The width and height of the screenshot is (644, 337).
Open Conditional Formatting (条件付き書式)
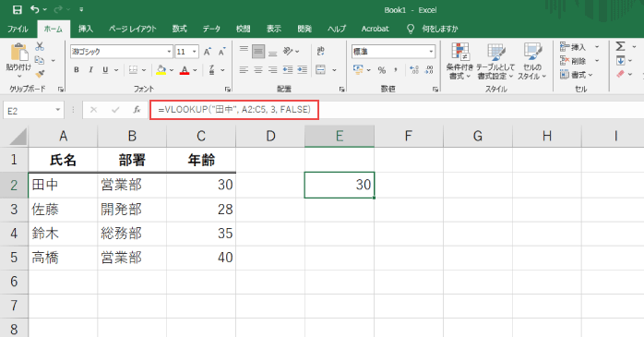tap(460, 61)
